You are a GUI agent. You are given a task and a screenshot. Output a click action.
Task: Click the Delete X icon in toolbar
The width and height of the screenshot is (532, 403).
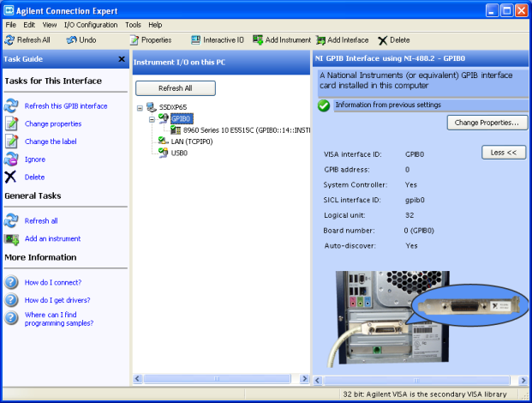pyautogui.click(x=382, y=40)
